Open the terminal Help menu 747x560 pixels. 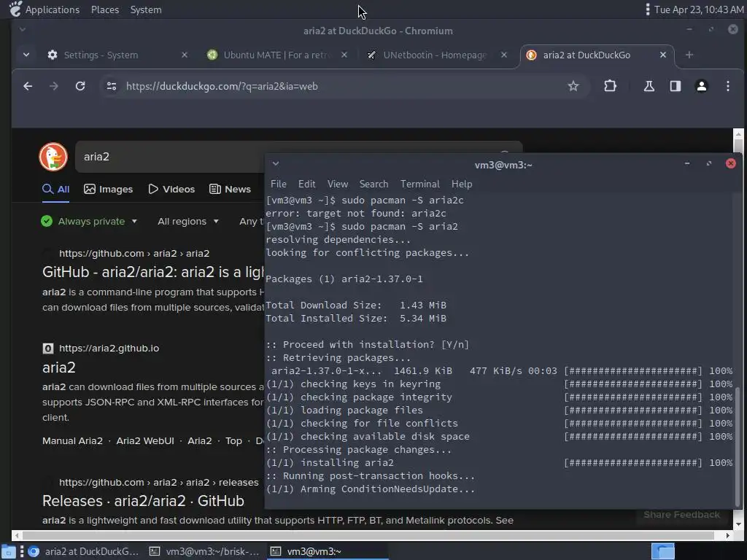[462, 184]
